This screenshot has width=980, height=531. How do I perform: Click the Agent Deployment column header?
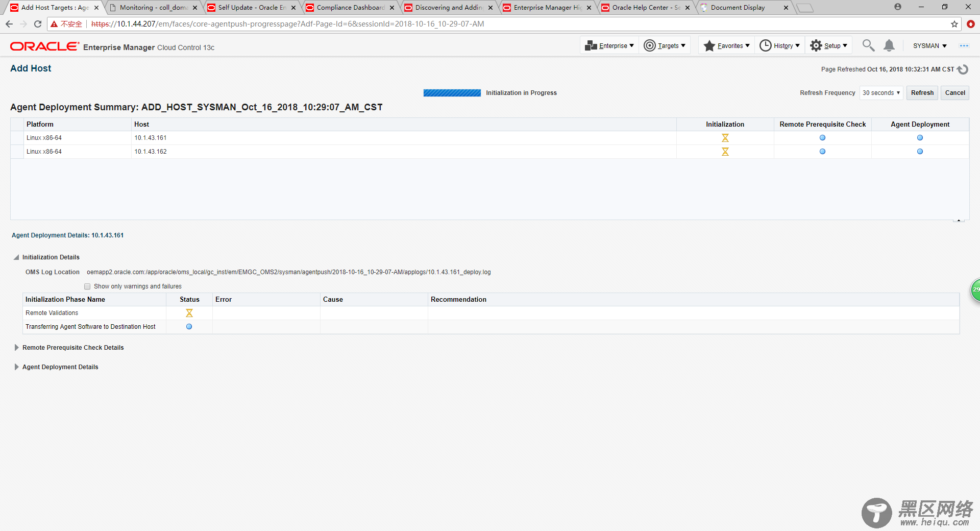pyautogui.click(x=920, y=124)
